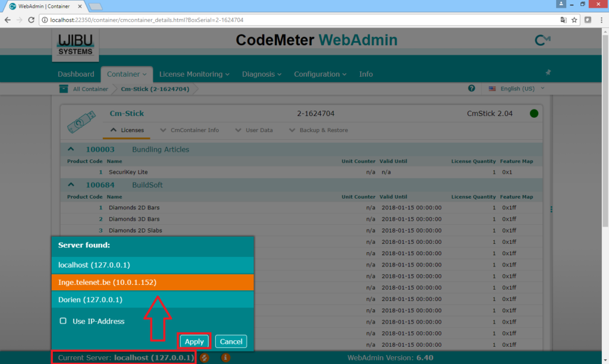
Task: Open help via the question mark icon
Action: (472, 88)
